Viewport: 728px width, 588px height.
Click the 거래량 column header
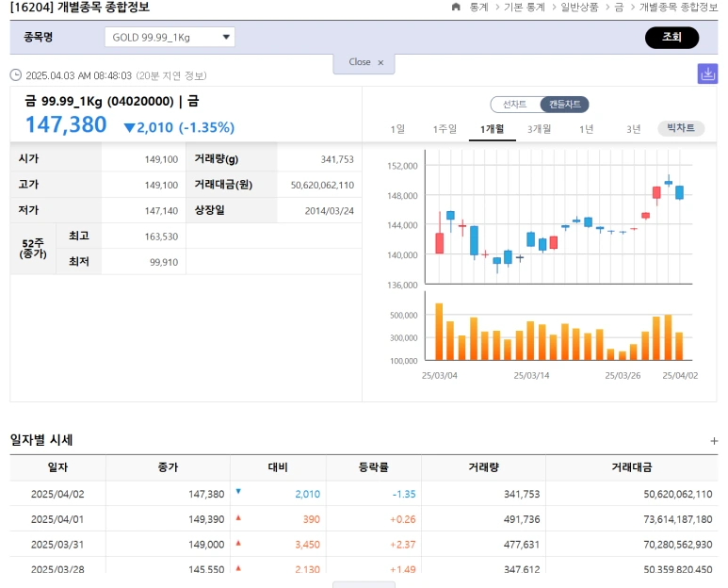tap(484, 467)
